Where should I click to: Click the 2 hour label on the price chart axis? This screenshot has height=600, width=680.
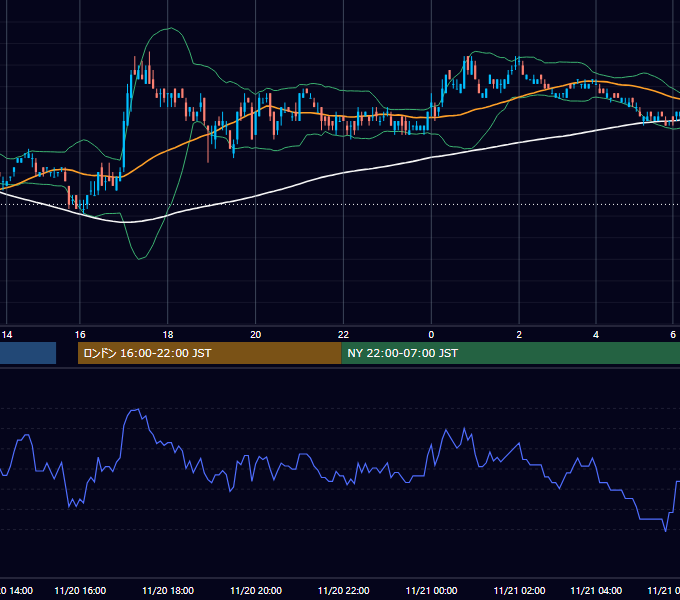(x=519, y=335)
